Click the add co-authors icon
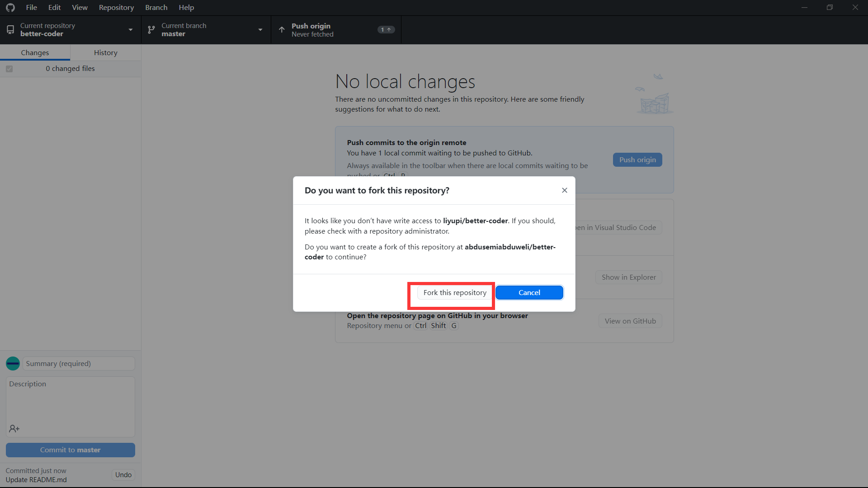 14,428
